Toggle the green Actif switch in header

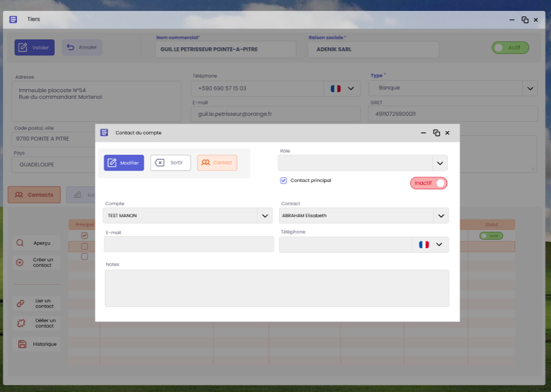(x=510, y=47)
